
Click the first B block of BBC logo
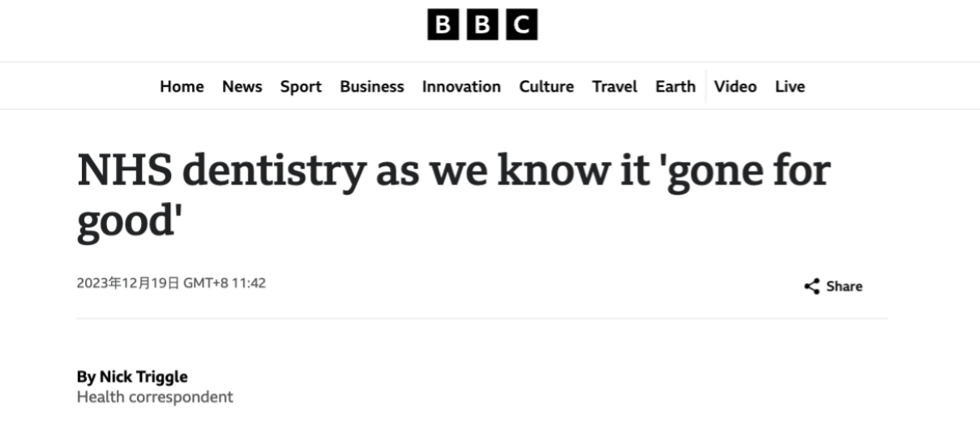tap(443, 25)
